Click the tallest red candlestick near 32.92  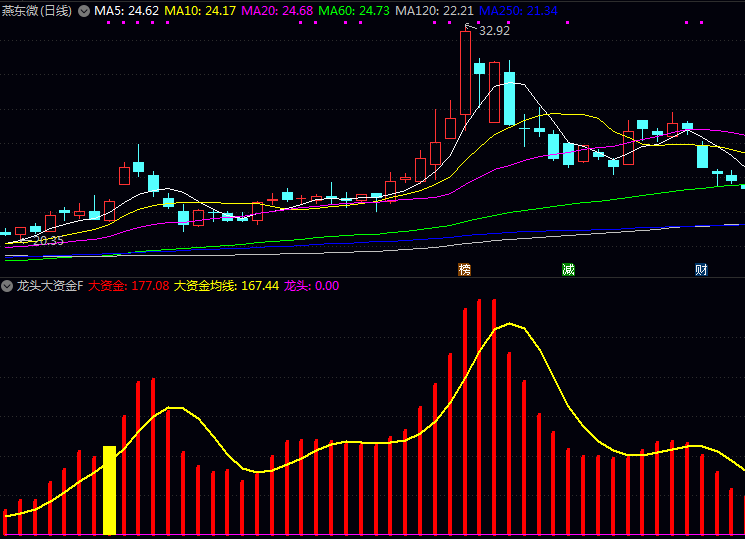[465, 73]
